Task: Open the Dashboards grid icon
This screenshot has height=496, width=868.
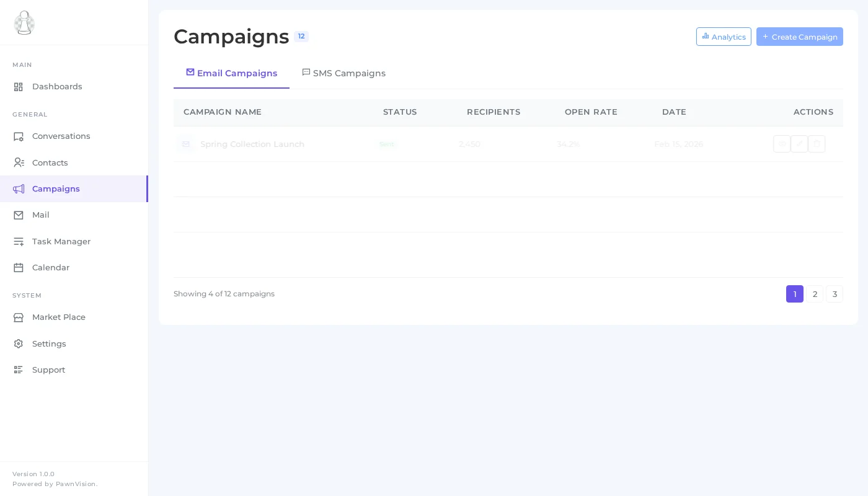Action: click(x=19, y=87)
